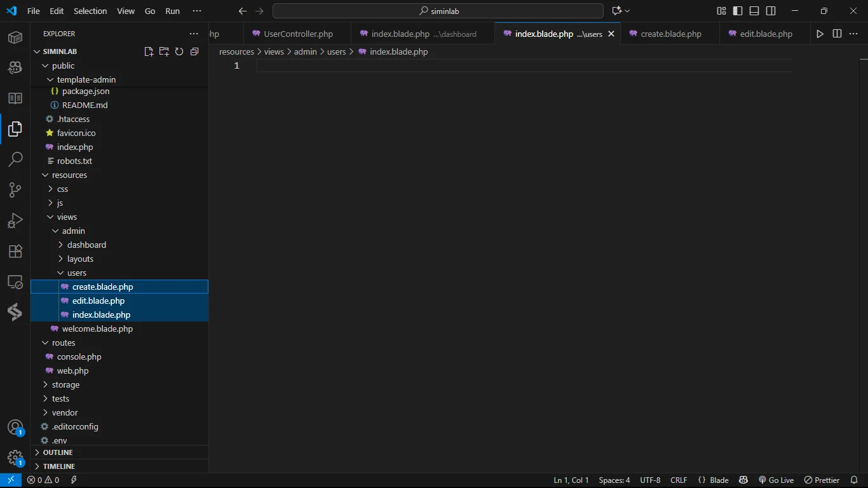
Task: Toggle the primary side bar layout button
Action: coord(738,11)
